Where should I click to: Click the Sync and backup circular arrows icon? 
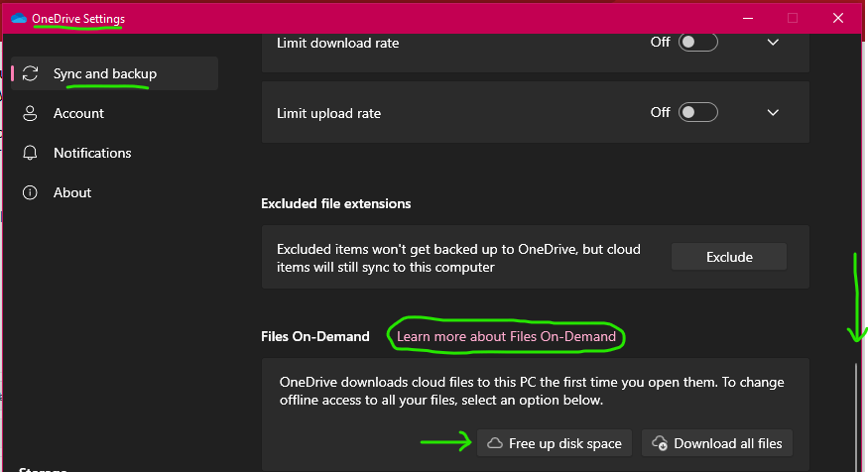30,73
